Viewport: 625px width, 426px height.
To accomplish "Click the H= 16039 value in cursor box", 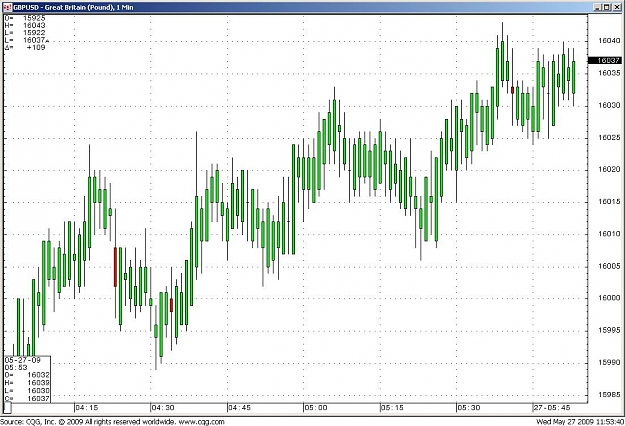I will point(27,383).
